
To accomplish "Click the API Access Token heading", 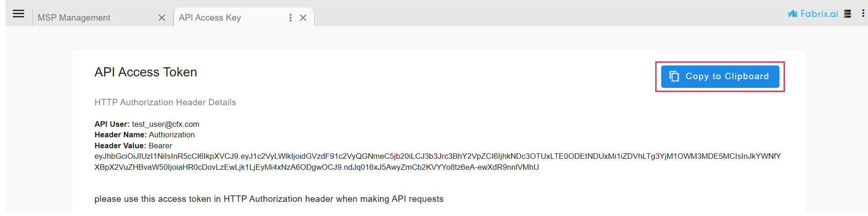I will (x=146, y=72).
